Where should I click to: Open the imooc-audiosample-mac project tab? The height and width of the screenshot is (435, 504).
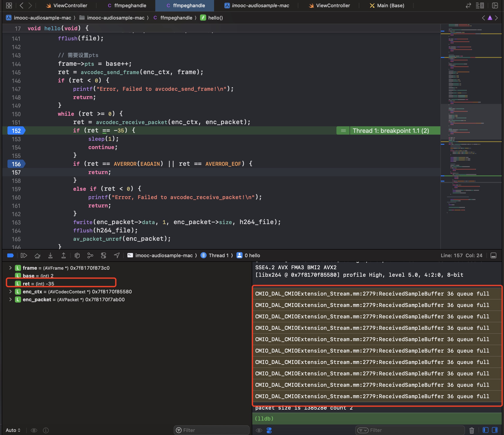click(x=257, y=5)
